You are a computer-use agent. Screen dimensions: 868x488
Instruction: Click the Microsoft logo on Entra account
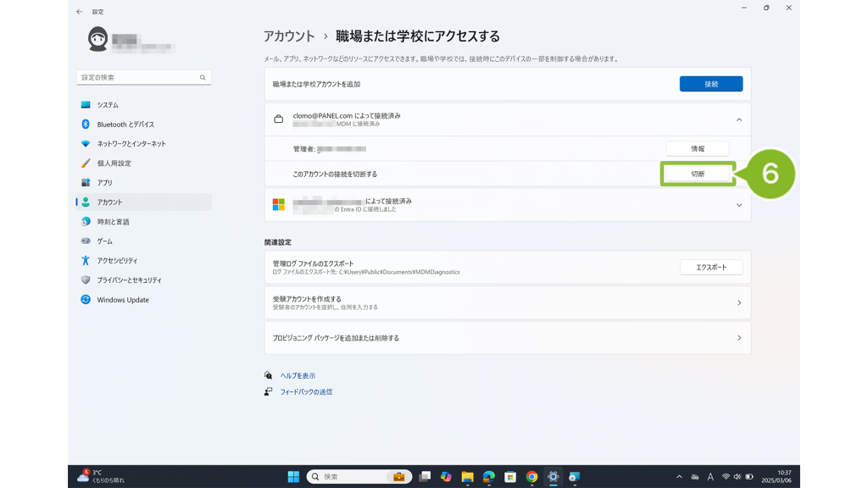tap(278, 205)
